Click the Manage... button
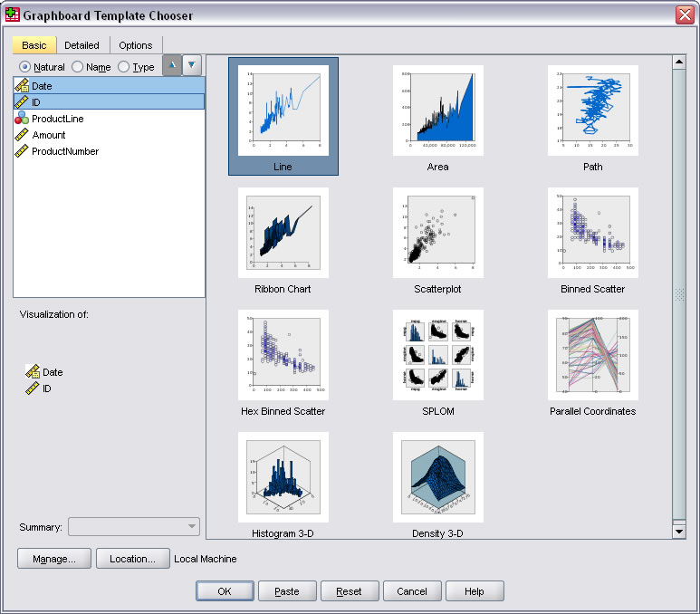 [53, 559]
